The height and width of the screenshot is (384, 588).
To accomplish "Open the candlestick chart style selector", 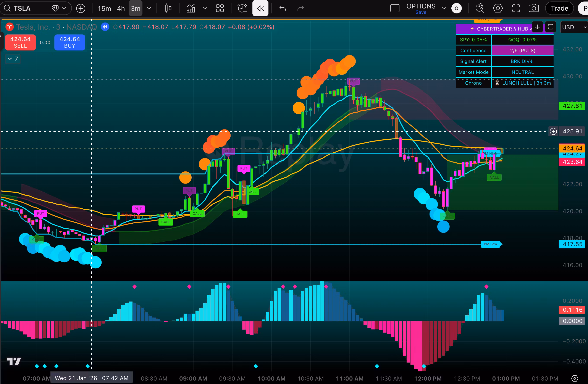I will tap(168, 8).
